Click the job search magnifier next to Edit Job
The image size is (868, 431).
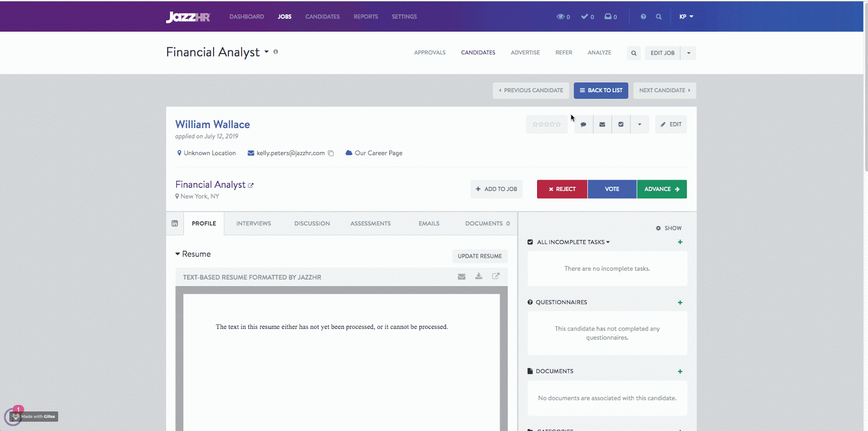coord(634,53)
